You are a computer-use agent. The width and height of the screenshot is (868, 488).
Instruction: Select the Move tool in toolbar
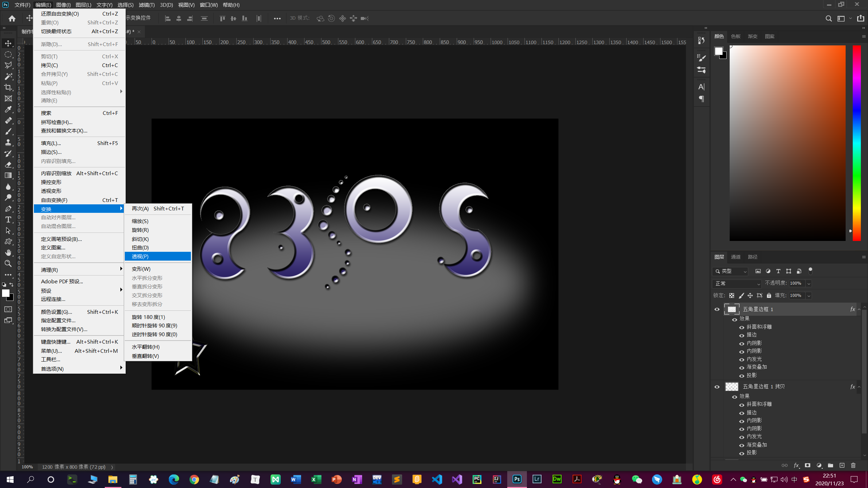(8, 43)
